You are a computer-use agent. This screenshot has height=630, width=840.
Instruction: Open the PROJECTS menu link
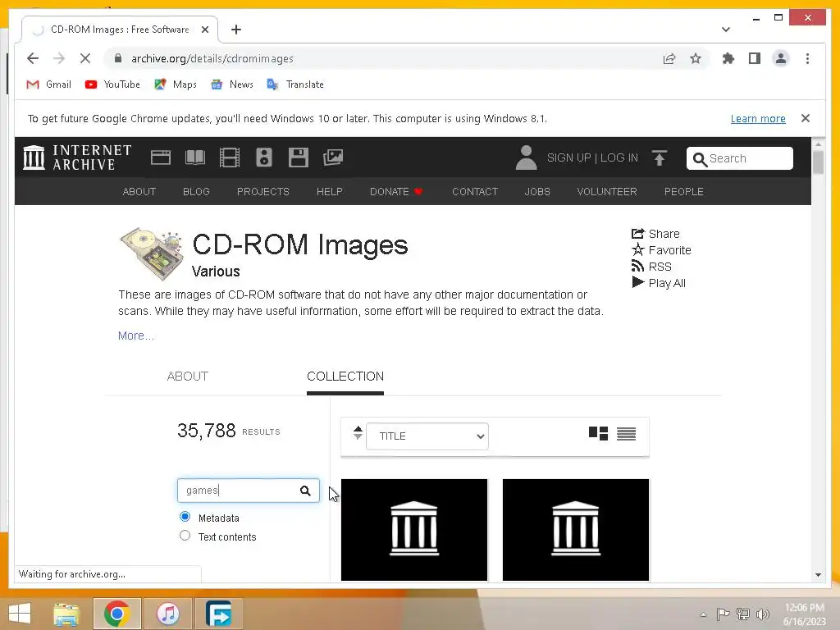coord(263,191)
